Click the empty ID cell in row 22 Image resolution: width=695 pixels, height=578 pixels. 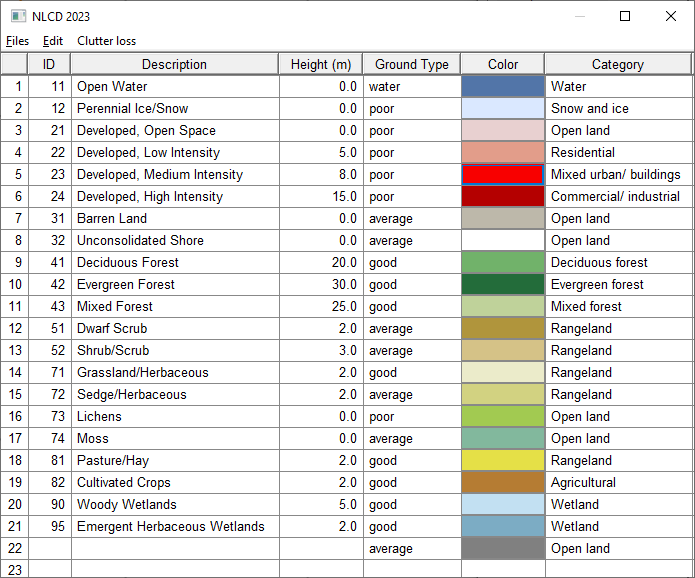coord(49,548)
